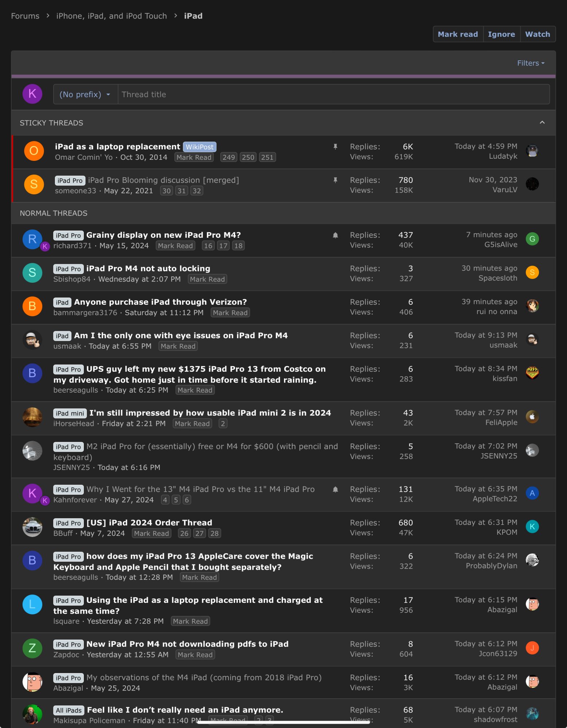Viewport: 567px width, 728px height.
Task: Click the Ignore forum button
Action: [x=501, y=34]
